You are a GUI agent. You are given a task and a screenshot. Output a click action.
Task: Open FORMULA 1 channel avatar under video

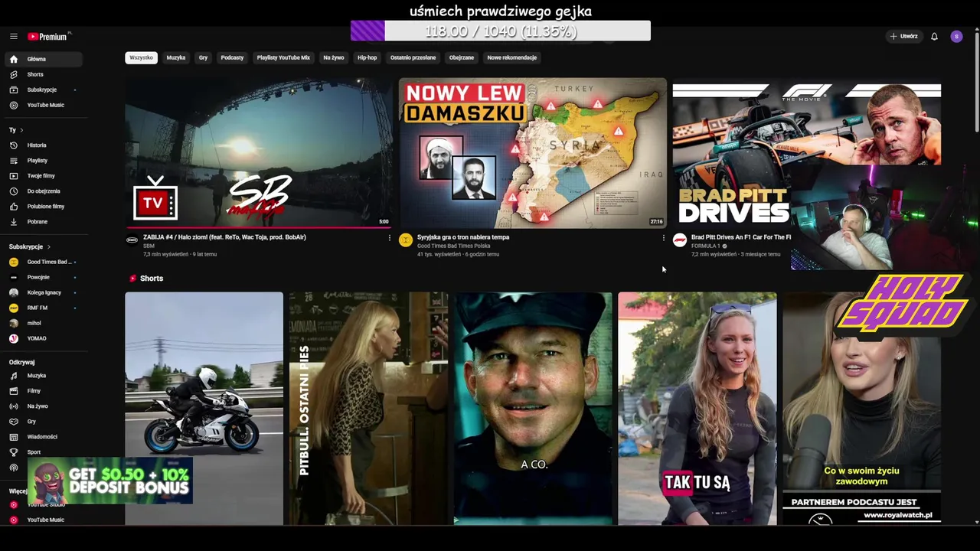679,240
